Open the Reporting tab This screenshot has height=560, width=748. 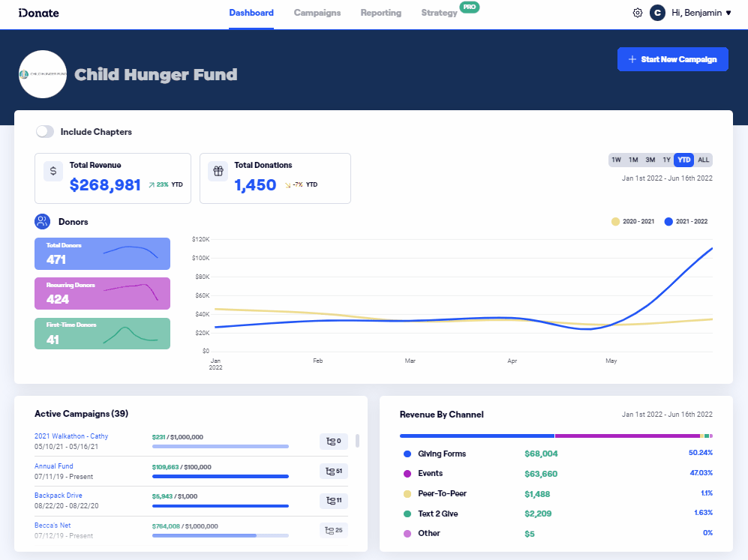tap(380, 13)
